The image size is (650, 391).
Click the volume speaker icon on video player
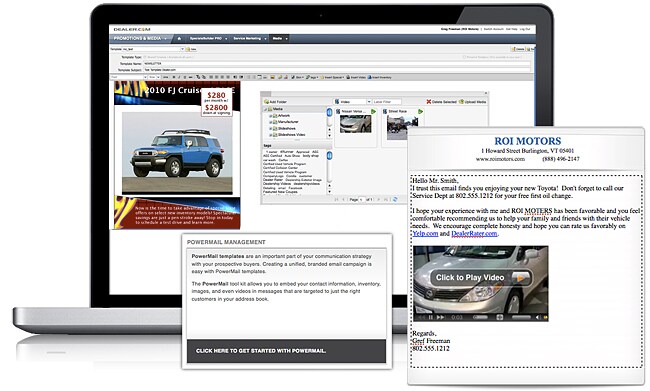click(538, 317)
